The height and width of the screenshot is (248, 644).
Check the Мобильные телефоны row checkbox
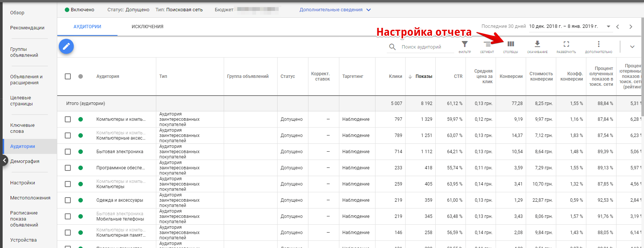tap(68, 216)
